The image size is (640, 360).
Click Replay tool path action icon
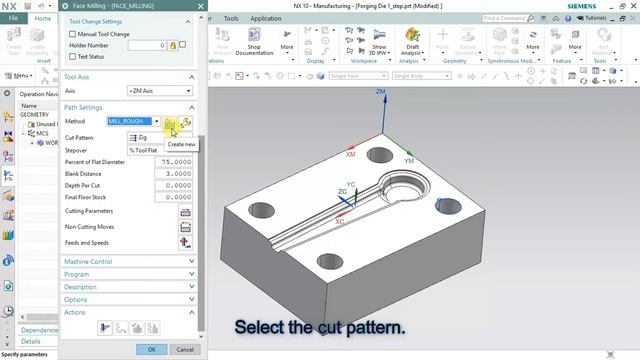click(121, 328)
